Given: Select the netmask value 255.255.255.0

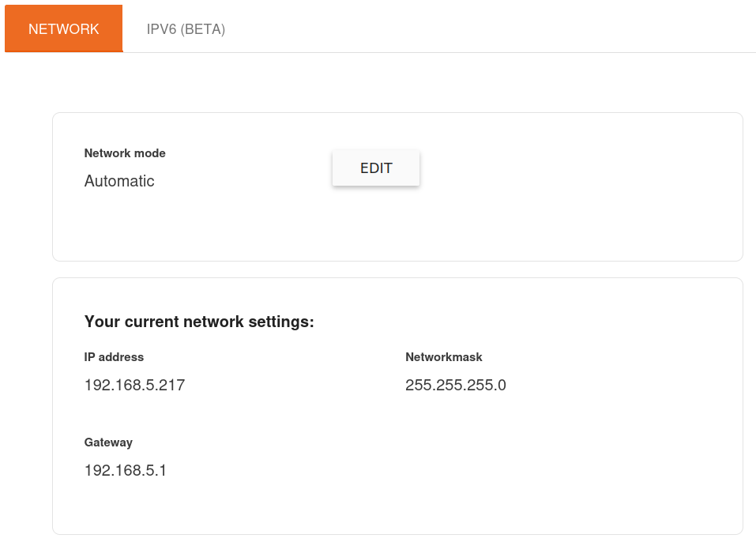Looking at the screenshot, I should (455, 386).
